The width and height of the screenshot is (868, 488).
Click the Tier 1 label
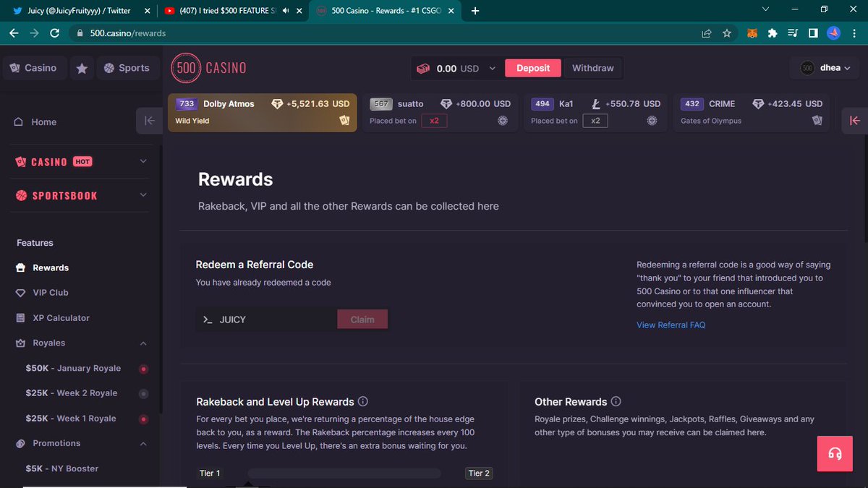pyautogui.click(x=210, y=474)
